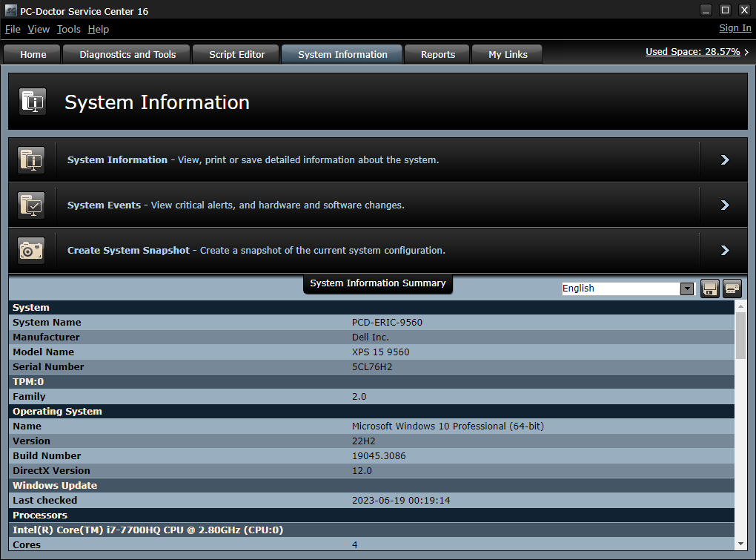Save the summary with the floppy disk icon
The width and height of the screenshot is (756, 560).
(x=709, y=289)
